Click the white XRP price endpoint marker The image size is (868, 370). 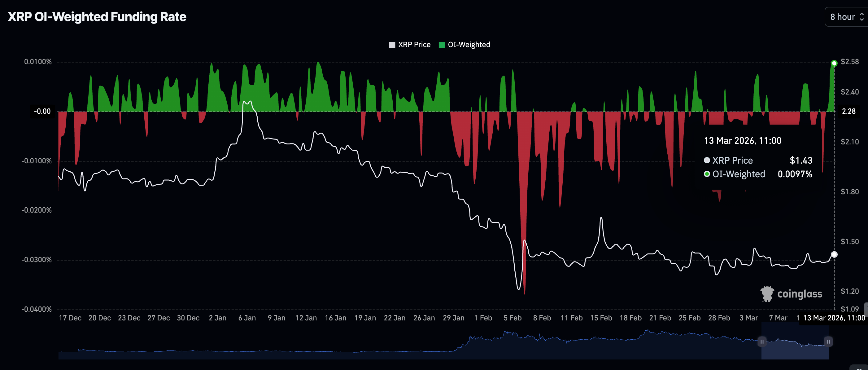tap(834, 254)
